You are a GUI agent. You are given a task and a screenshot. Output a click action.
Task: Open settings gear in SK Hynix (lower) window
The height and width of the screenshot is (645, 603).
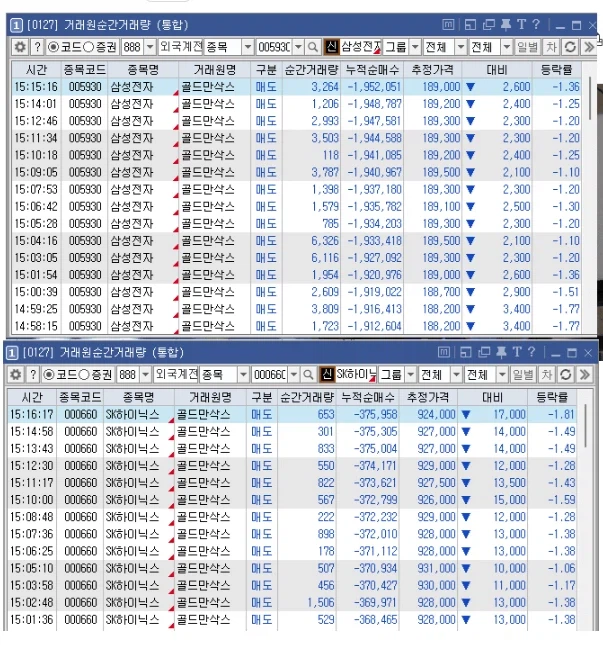coord(16,374)
